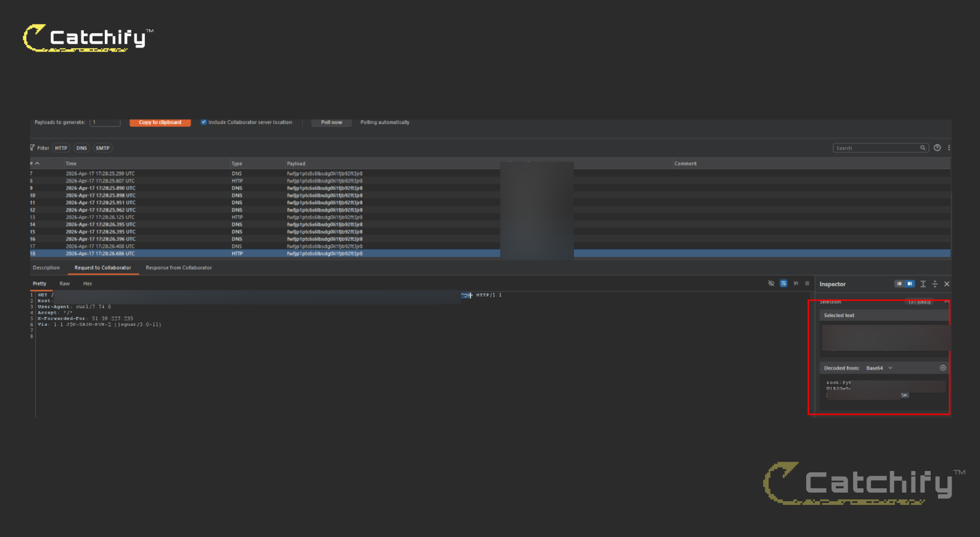The width and height of the screenshot is (980, 537).
Task: Select row 12 DNS interaction
Action: click(490, 210)
